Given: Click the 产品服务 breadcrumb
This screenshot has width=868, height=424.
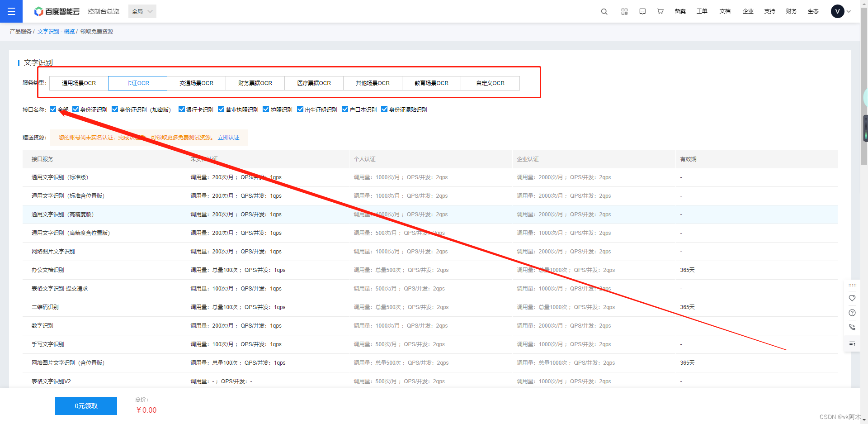Looking at the screenshot, I should (x=21, y=32).
